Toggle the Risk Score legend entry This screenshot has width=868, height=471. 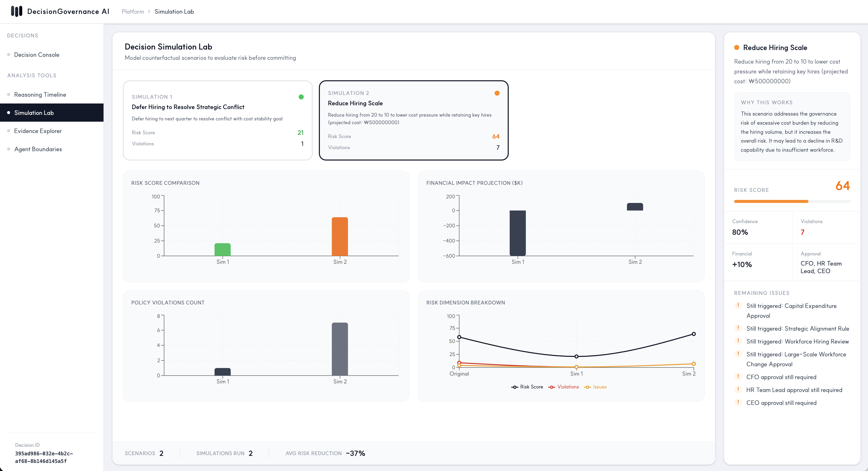click(527, 387)
